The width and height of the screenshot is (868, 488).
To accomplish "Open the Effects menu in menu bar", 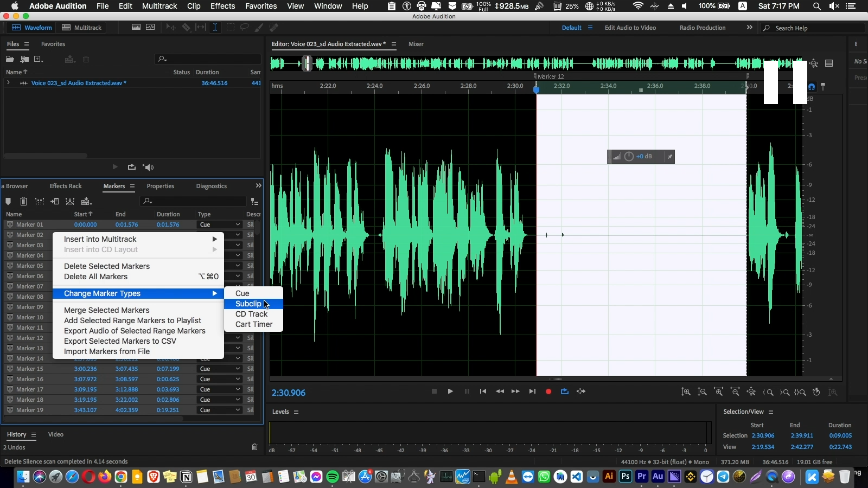I will tap(222, 6).
